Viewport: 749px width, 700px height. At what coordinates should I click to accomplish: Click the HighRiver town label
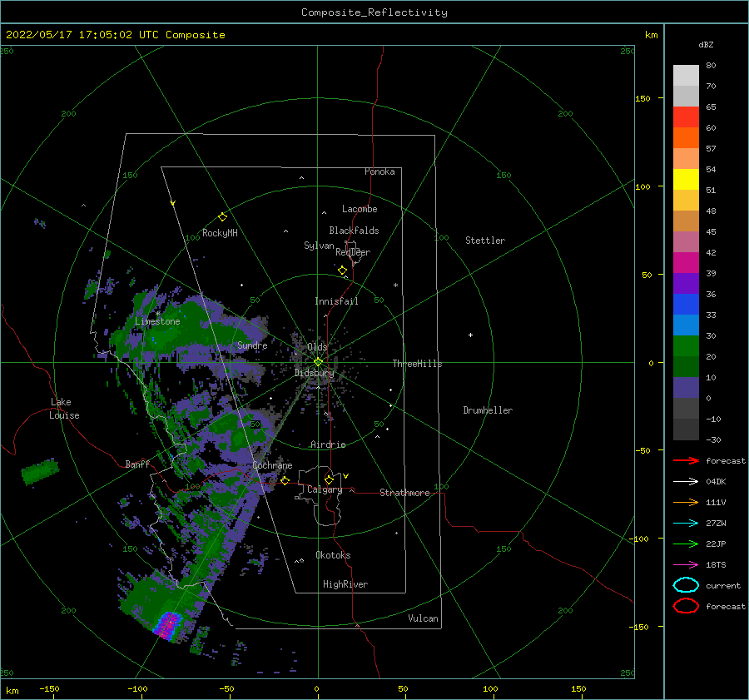345,584
